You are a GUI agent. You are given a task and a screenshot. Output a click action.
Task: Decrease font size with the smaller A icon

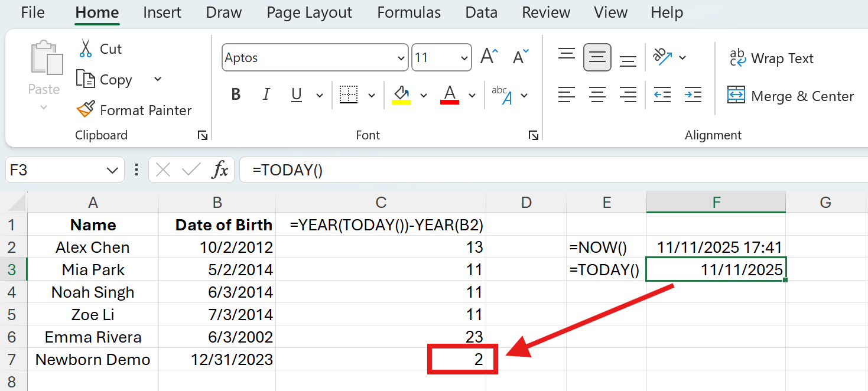click(x=521, y=57)
